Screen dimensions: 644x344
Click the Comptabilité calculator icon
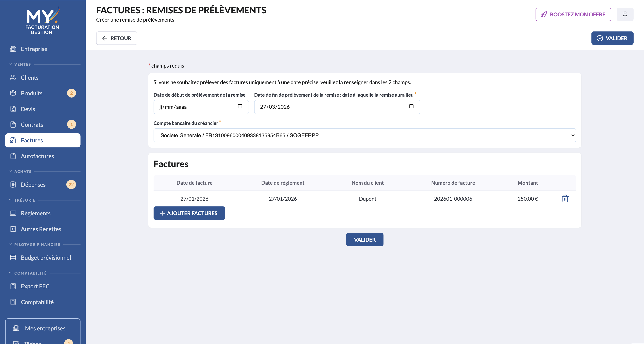click(x=13, y=302)
